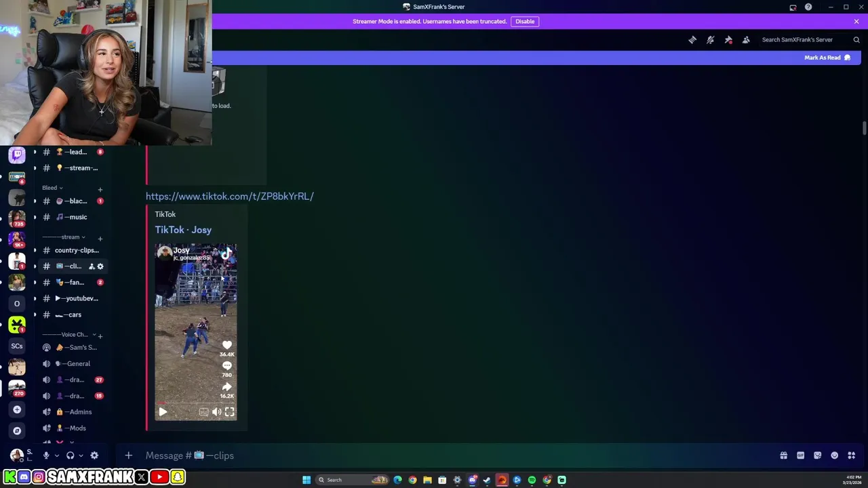Add a channel to Voice Channels category

100,335
